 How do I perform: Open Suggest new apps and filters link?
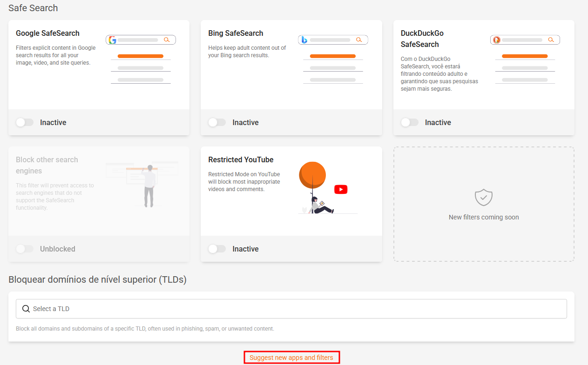291,358
